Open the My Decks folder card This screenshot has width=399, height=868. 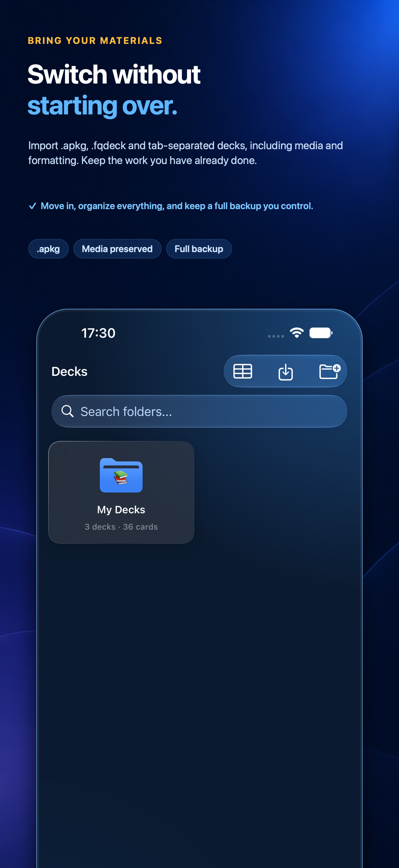(x=121, y=492)
